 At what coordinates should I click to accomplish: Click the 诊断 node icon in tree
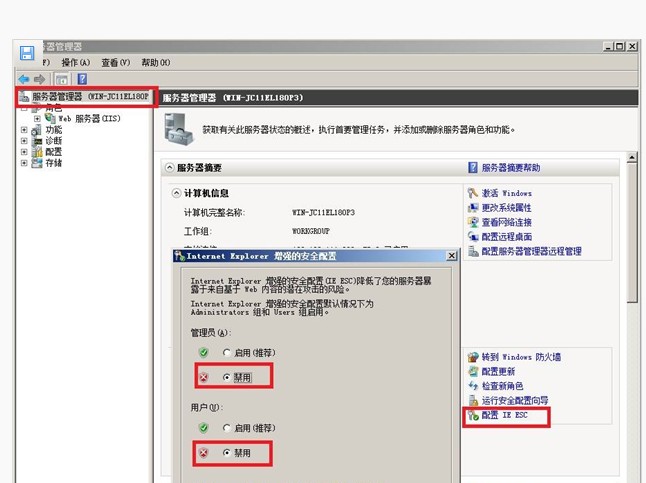37,141
